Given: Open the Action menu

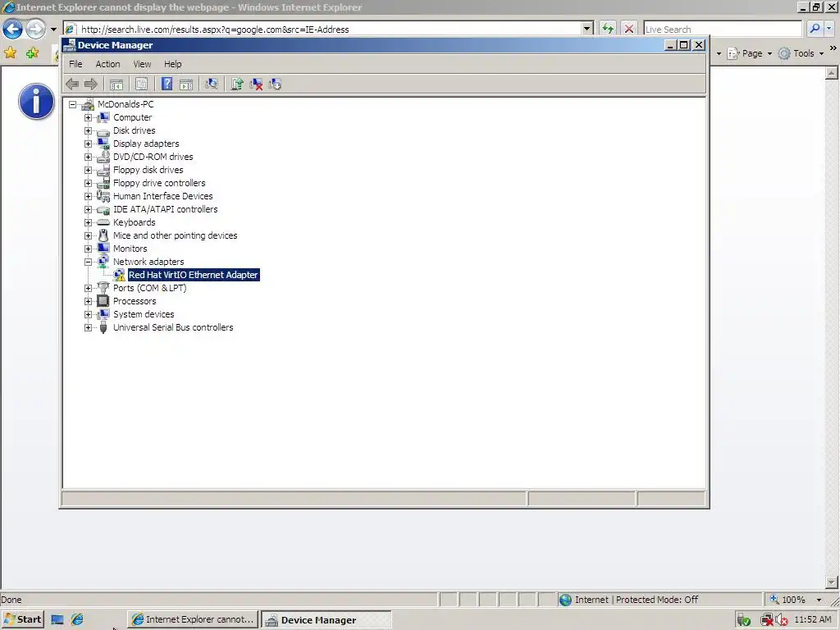Looking at the screenshot, I should click(x=107, y=64).
